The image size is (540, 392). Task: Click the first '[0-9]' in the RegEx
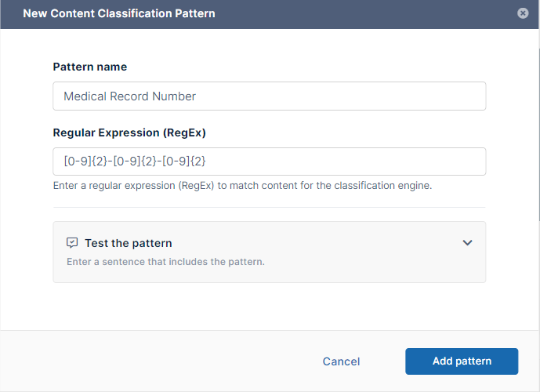click(x=77, y=162)
